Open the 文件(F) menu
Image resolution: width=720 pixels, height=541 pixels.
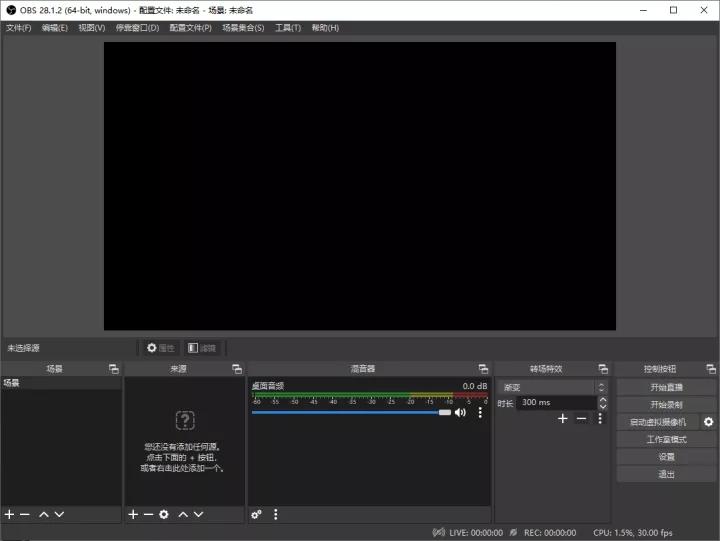coord(18,28)
